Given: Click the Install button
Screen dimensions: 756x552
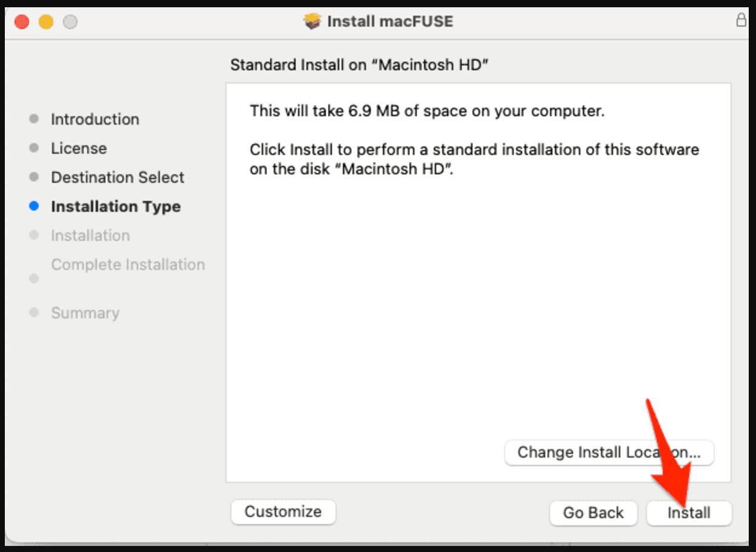Looking at the screenshot, I should point(689,512).
